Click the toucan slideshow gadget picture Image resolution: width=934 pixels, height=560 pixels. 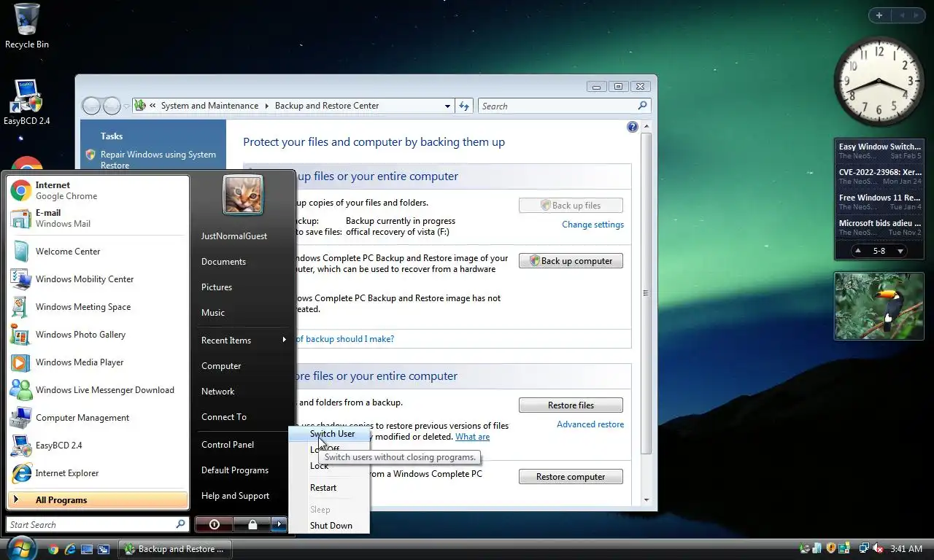879,306
